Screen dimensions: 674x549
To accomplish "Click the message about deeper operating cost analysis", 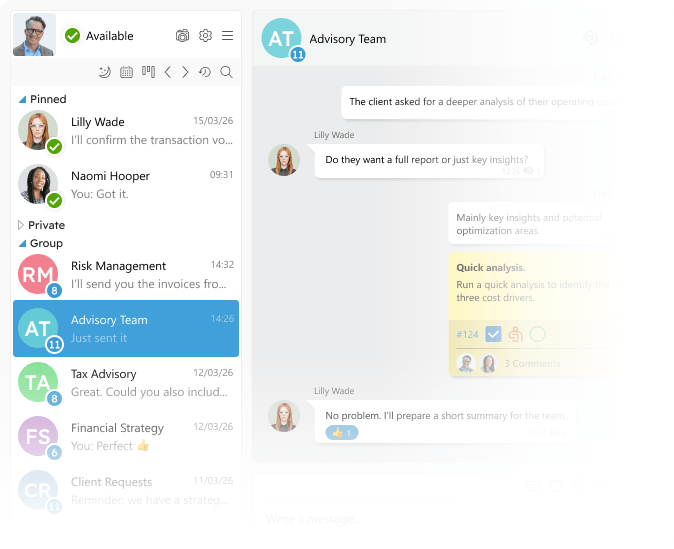I will (481, 102).
